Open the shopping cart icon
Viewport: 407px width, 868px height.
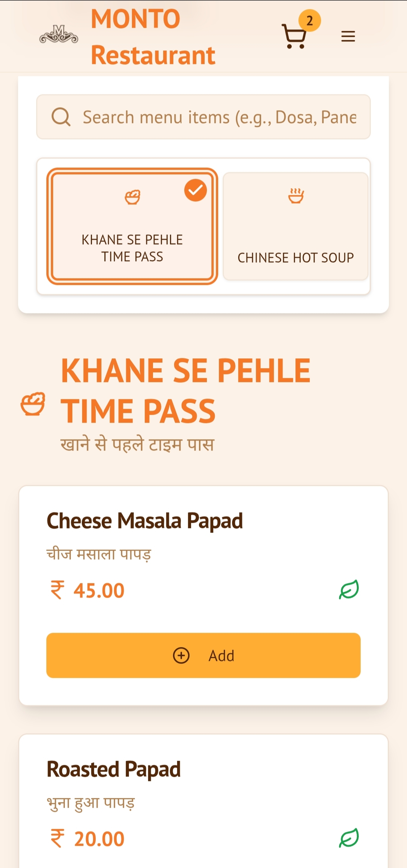click(294, 37)
